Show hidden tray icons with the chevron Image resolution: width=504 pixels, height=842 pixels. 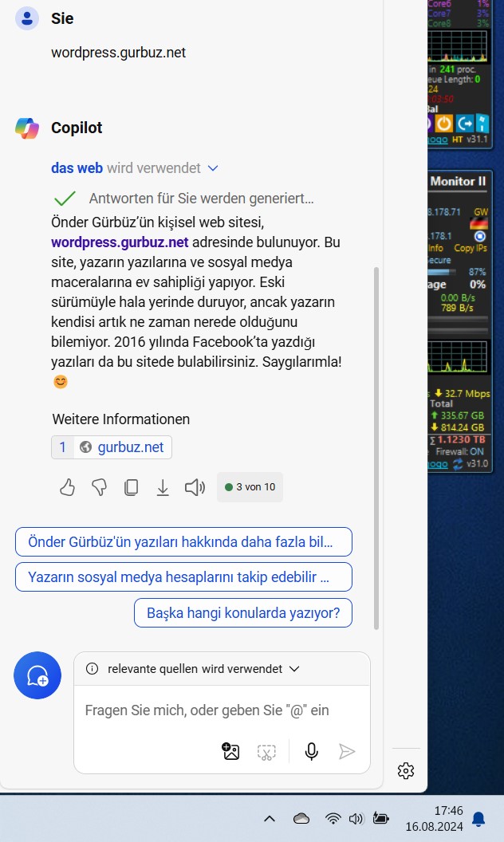[x=270, y=819]
